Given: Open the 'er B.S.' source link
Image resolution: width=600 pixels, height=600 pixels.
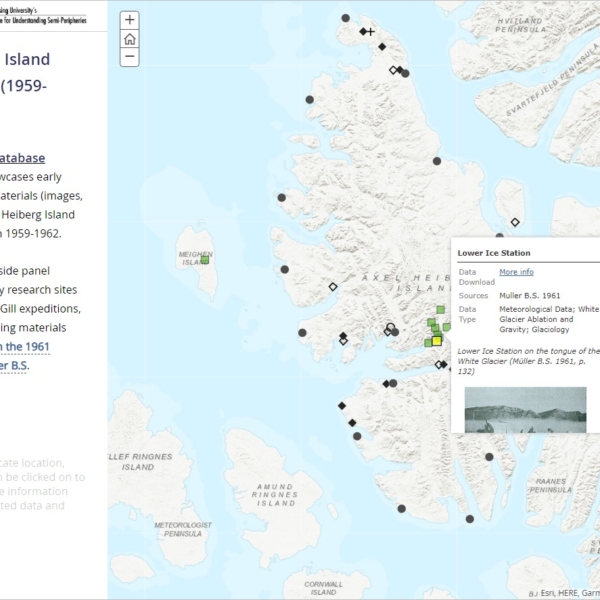Looking at the screenshot, I should (14, 366).
